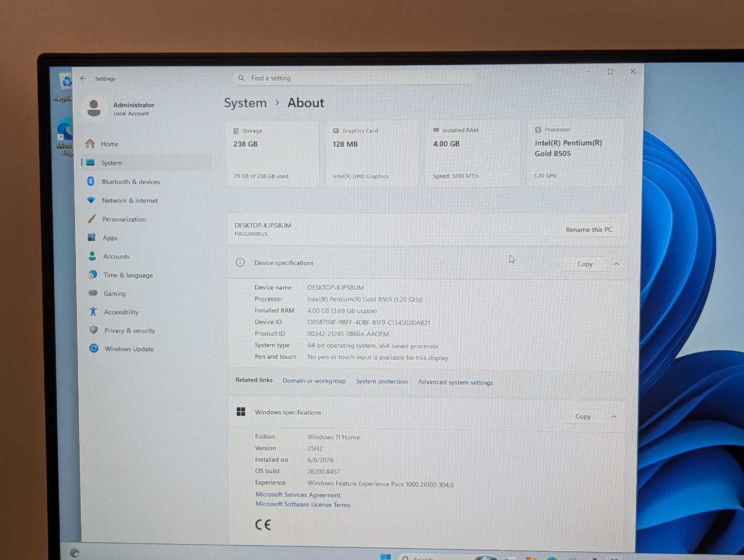The width and height of the screenshot is (744, 560).
Task: Click the Processor card chip icon
Action: (x=538, y=130)
